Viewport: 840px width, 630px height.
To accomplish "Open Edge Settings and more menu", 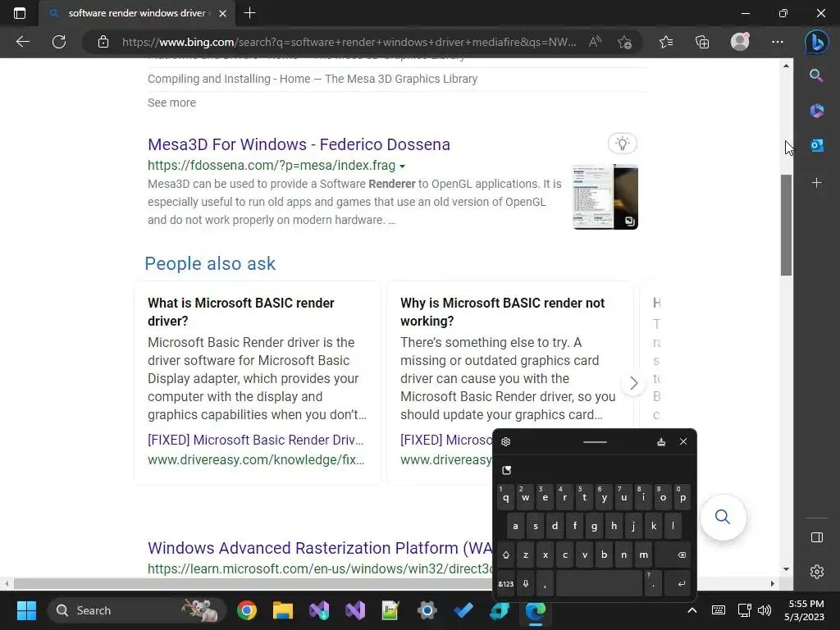I will (778, 42).
